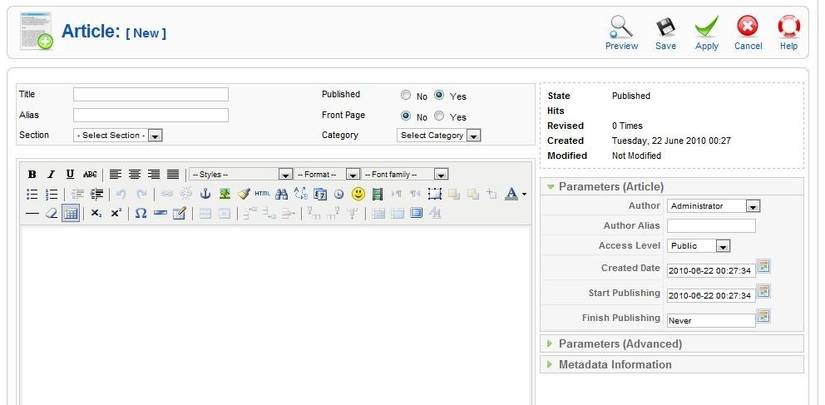Open Help from the toolbar
The width and height of the screenshot is (825, 405).
tap(789, 33)
